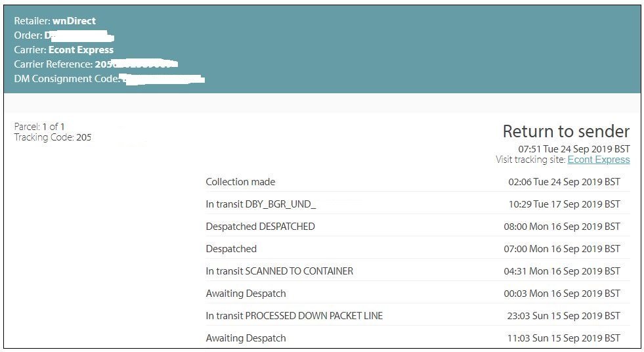Image resolution: width=644 pixels, height=352 pixels.
Task: Select In transit SCANNED TO CONTAINER entry
Action: [279, 271]
